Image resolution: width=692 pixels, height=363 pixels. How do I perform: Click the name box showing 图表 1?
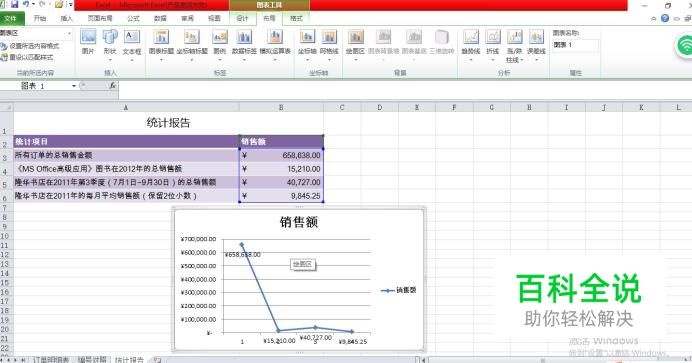35,86
